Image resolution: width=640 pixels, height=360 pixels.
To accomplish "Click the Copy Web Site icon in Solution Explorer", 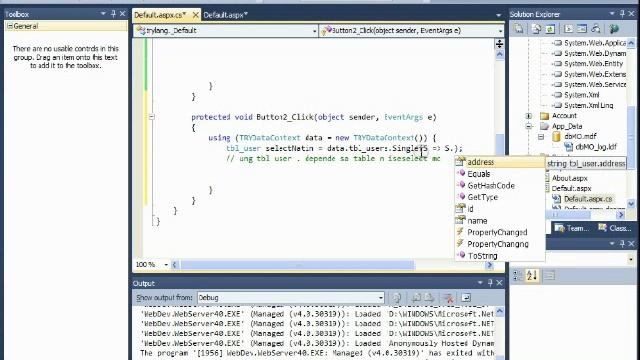I will pyautogui.click(x=596, y=29).
